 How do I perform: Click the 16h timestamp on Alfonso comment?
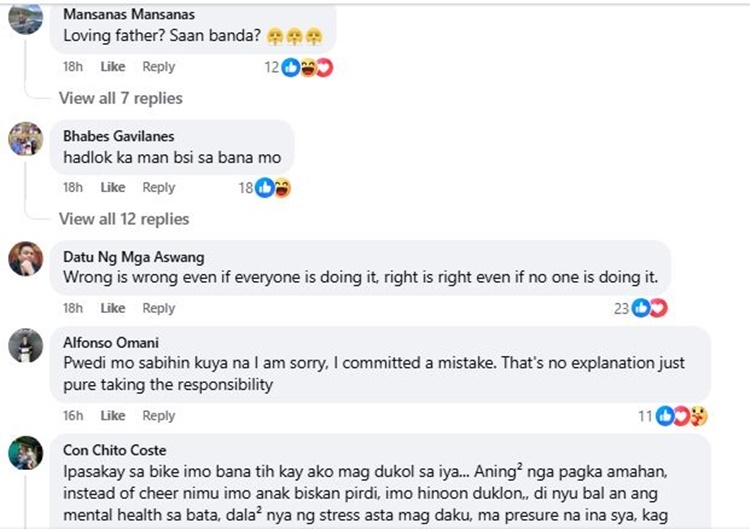click(73, 415)
